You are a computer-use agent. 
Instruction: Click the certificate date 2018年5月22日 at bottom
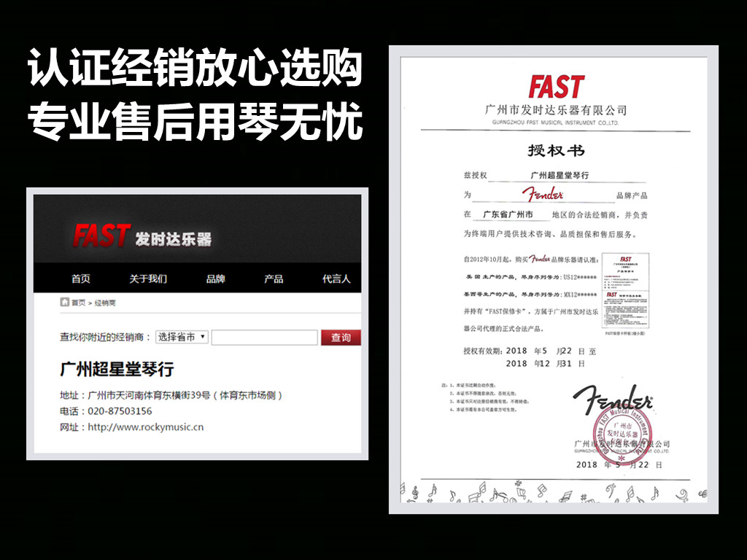coord(619,464)
